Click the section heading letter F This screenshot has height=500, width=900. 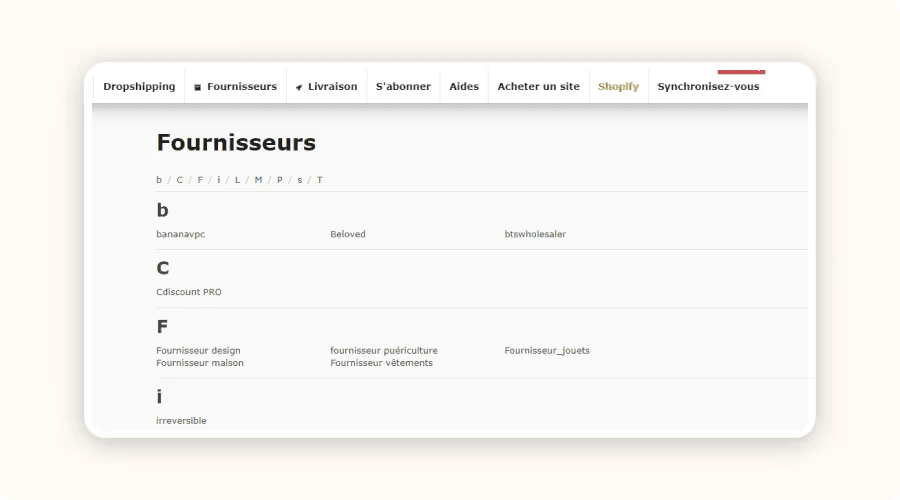162,327
